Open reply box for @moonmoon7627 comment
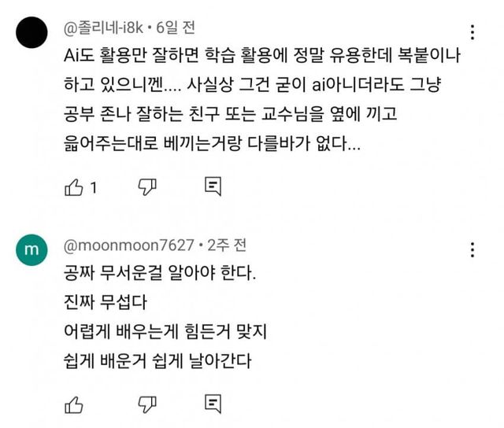 pos(212,404)
